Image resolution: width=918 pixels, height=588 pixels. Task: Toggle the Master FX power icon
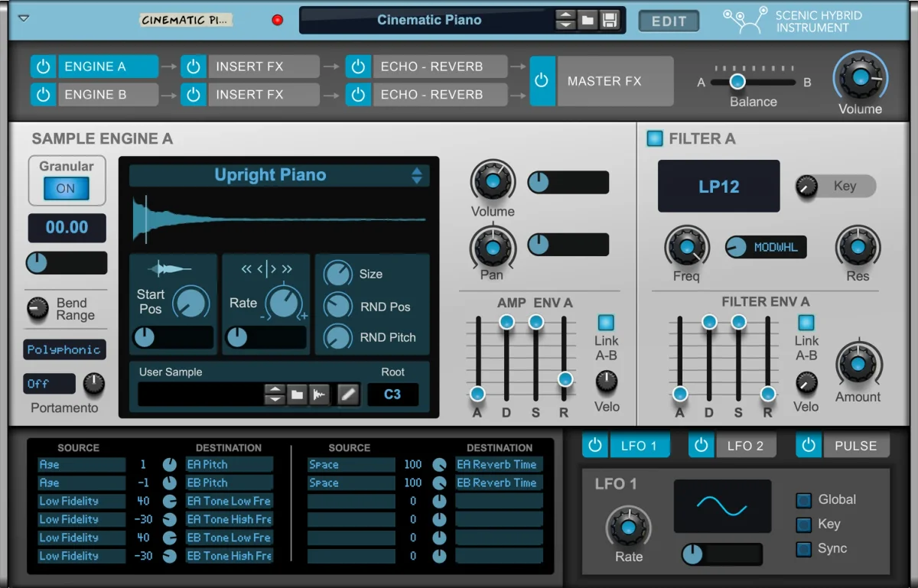pyautogui.click(x=542, y=80)
